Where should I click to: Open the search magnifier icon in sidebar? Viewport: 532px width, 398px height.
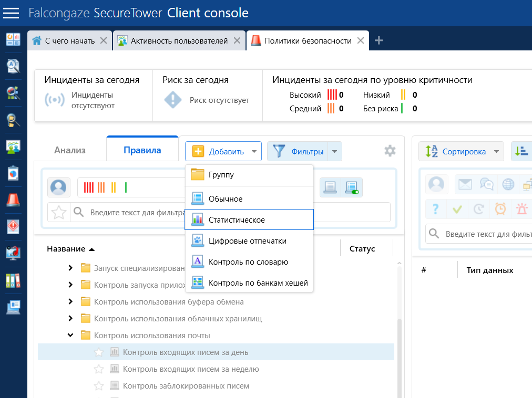coord(13,66)
